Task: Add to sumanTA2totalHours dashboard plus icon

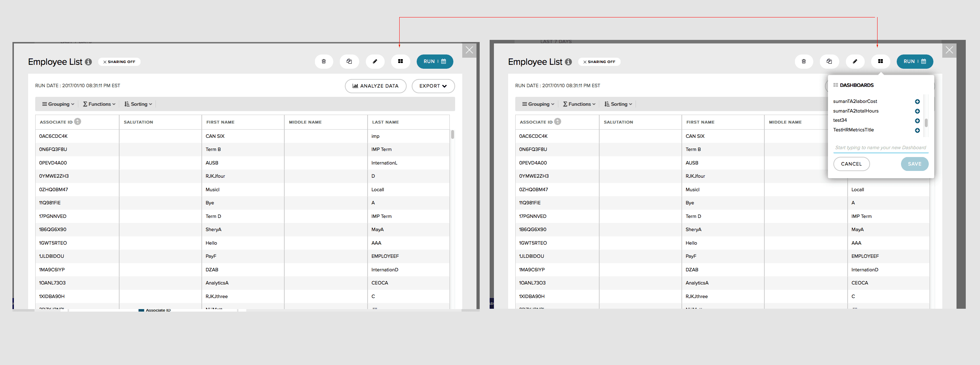Action: [x=917, y=111]
